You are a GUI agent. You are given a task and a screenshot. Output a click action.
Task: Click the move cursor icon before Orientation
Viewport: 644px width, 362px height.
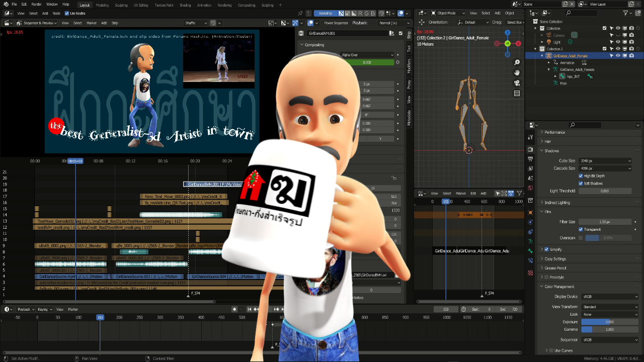click(423, 23)
